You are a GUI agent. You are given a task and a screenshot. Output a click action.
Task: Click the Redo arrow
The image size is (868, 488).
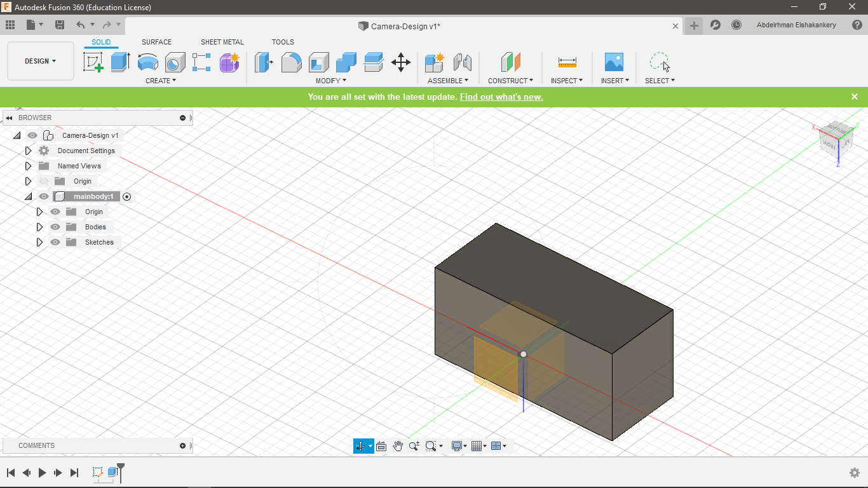click(x=107, y=25)
